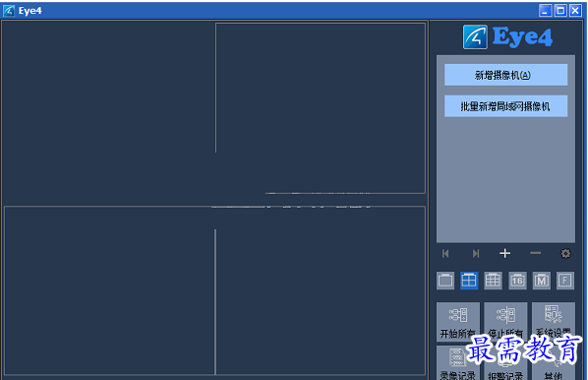Screen dimensions: 588x380
Task: Select the bottom-right video pane
Action: [321, 290]
